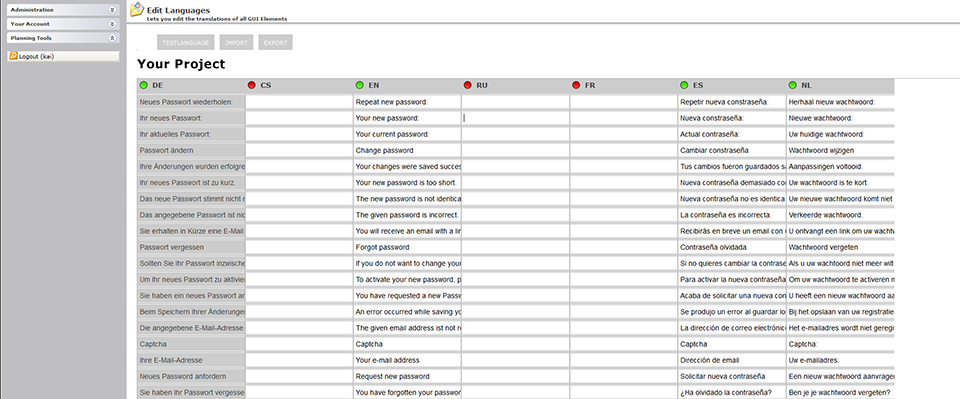Edit EN field 'Repeat new password:'

[x=407, y=102]
